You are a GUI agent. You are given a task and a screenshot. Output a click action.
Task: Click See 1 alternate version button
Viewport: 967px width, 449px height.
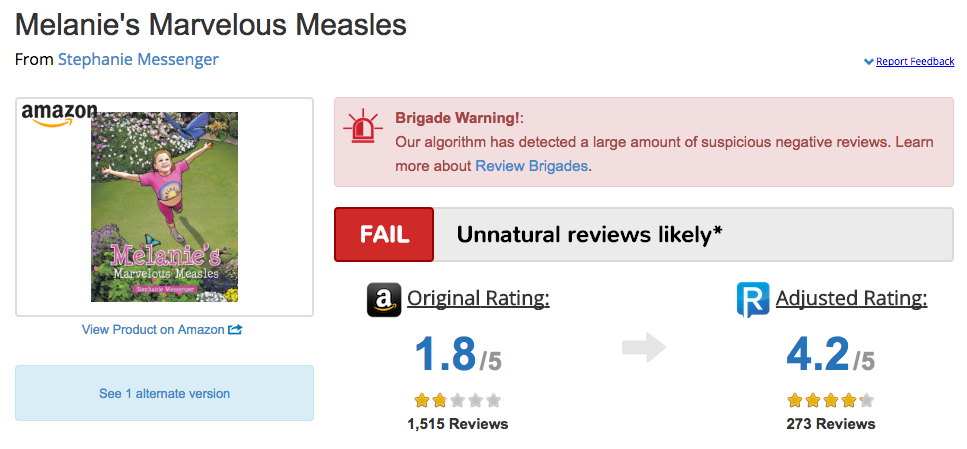165,393
